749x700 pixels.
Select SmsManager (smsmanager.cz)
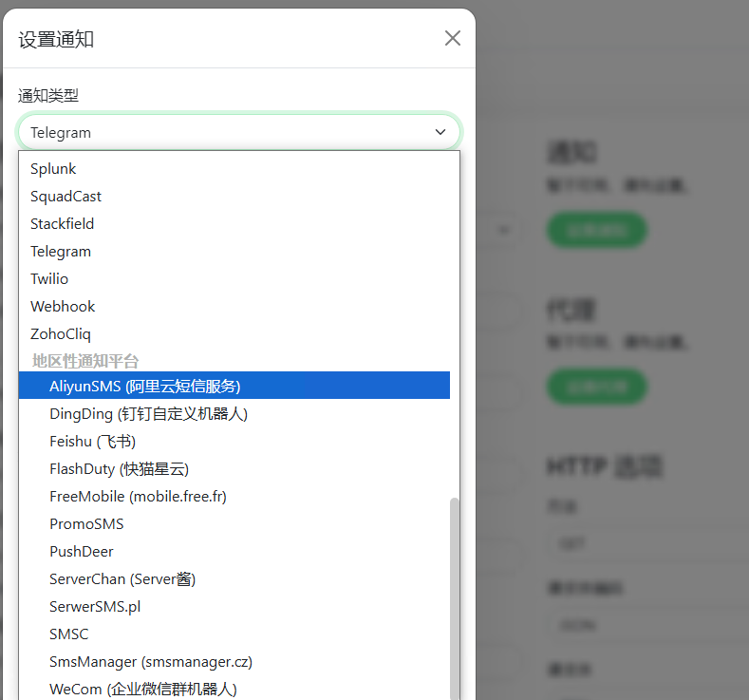(x=234, y=662)
